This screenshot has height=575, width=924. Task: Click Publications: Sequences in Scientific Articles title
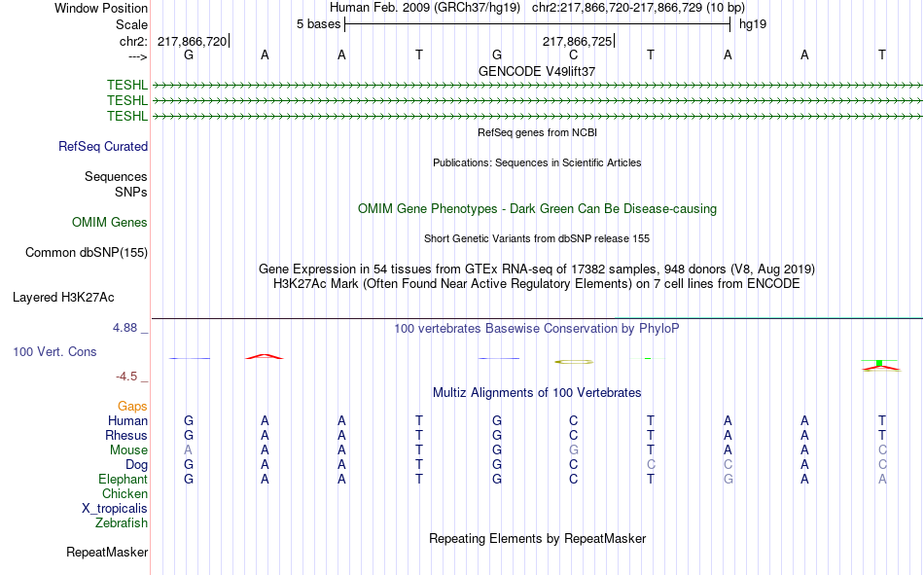537,162
